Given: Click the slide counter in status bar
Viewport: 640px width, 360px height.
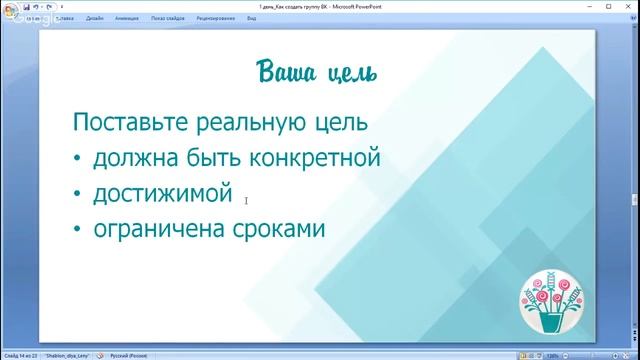Looking at the screenshot, I should point(21,356).
